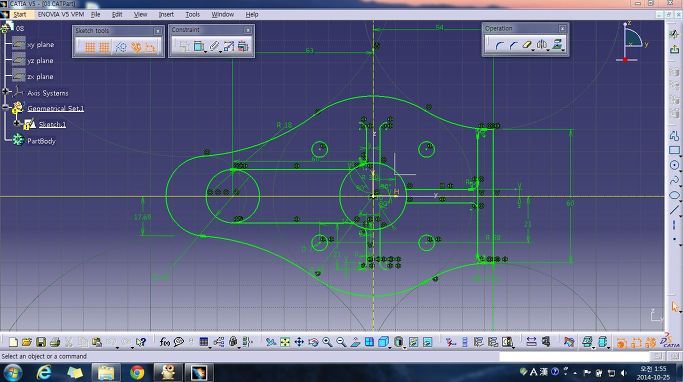This screenshot has height=382, width=683.
Task: Select the Animate Constraint icon
Action: [x=229, y=46]
